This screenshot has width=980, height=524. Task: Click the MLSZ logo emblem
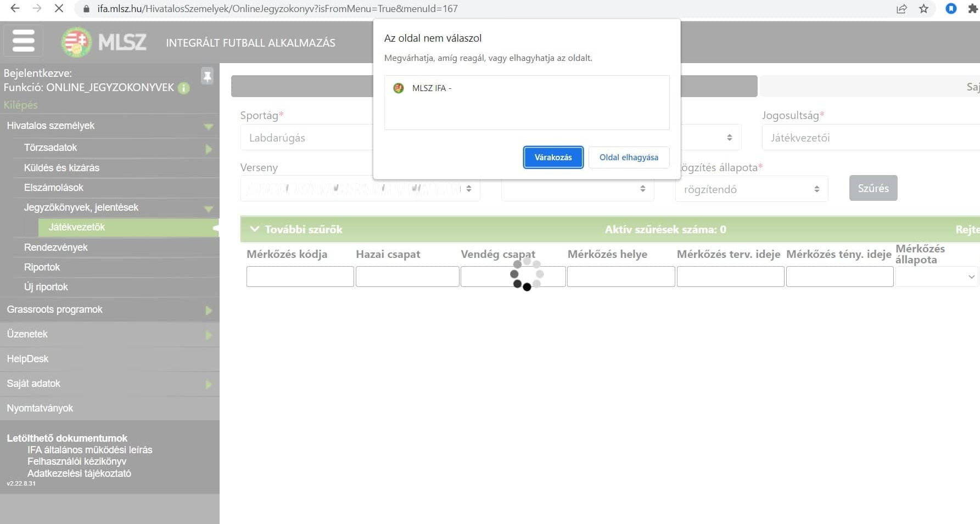click(x=76, y=42)
